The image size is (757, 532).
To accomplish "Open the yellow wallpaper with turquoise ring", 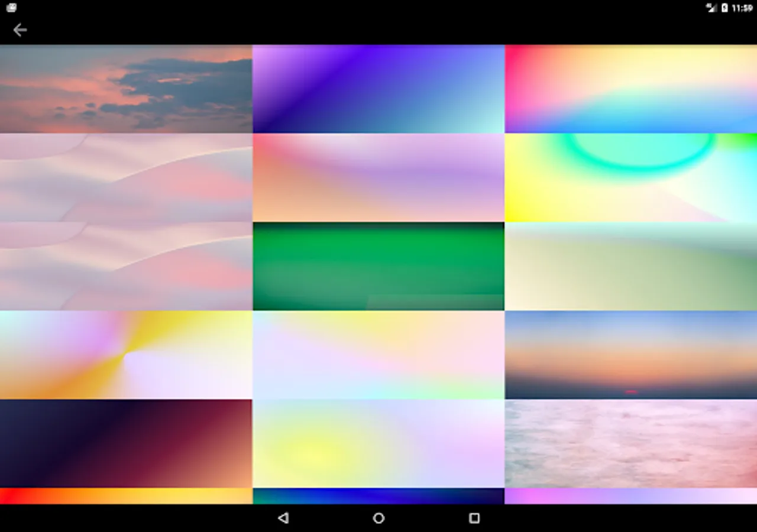I will [631, 177].
